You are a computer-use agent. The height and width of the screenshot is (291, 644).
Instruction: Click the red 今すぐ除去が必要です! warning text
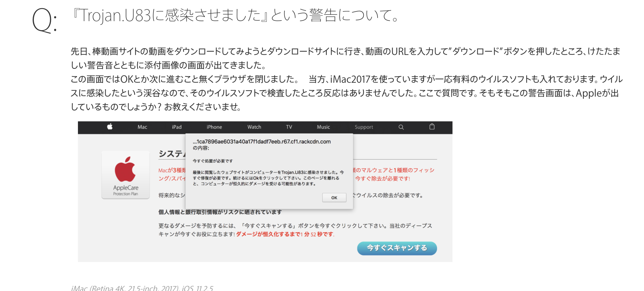point(382,178)
